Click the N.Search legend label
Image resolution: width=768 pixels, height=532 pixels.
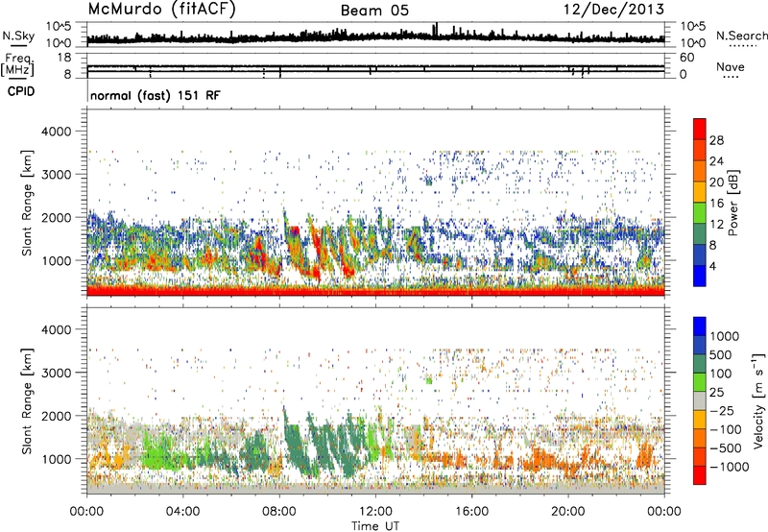[x=741, y=36]
